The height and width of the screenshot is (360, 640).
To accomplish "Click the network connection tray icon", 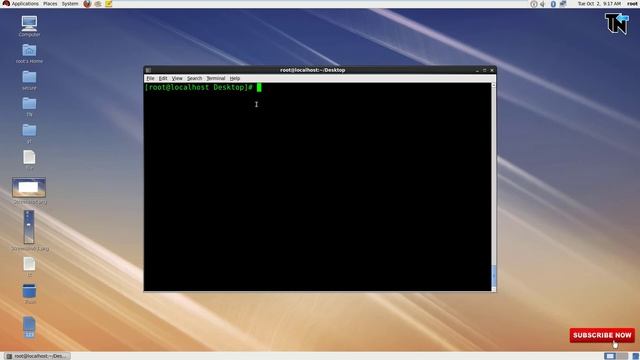I will pyautogui.click(x=563, y=4).
